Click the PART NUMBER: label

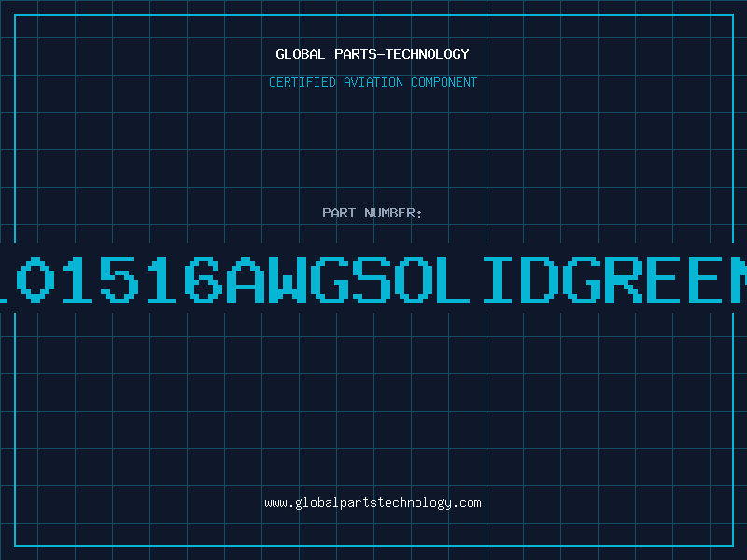373,214
